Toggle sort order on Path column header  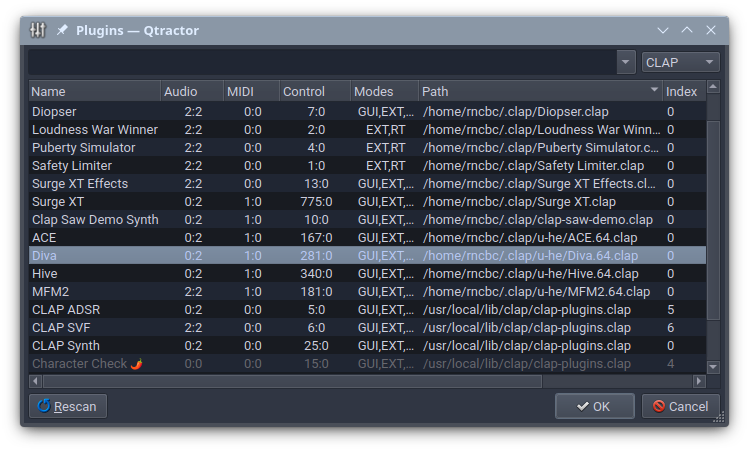click(x=540, y=91)
